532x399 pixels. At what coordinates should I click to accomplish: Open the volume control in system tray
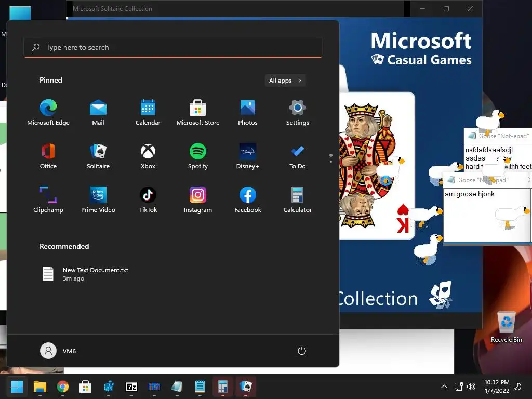coord(471,387)
